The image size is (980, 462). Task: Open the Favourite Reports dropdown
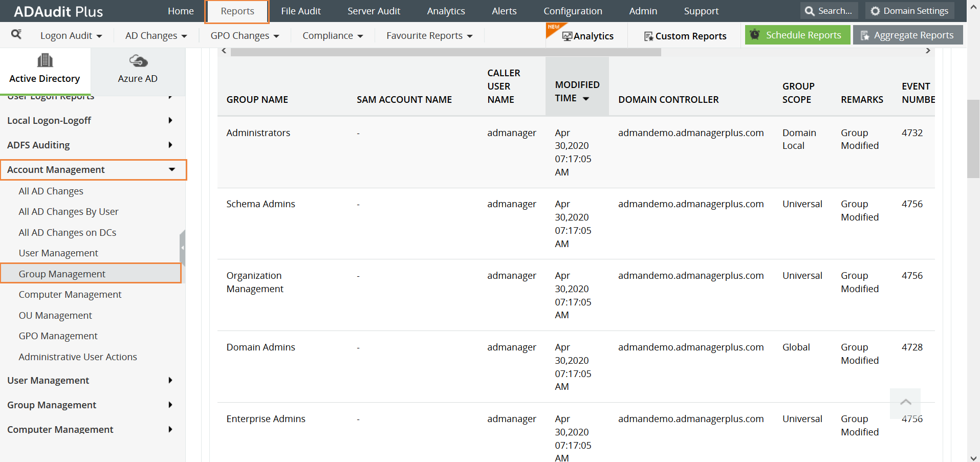click(429, 35)
